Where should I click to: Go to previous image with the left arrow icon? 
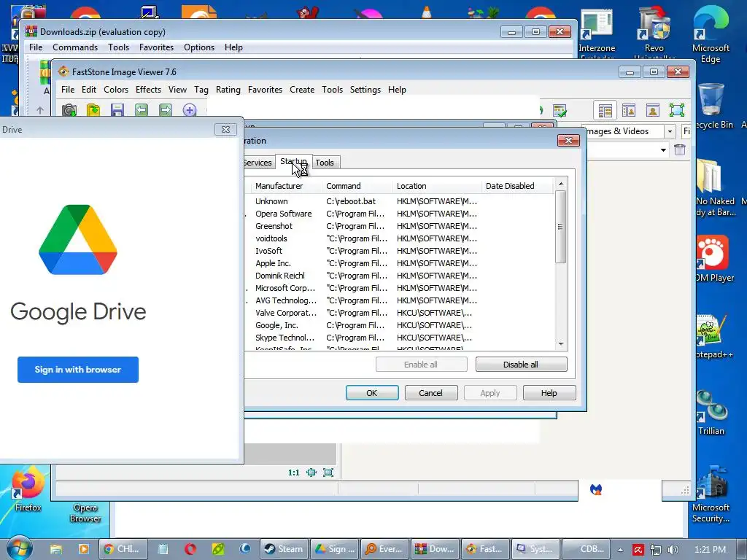tap(142, 110)
